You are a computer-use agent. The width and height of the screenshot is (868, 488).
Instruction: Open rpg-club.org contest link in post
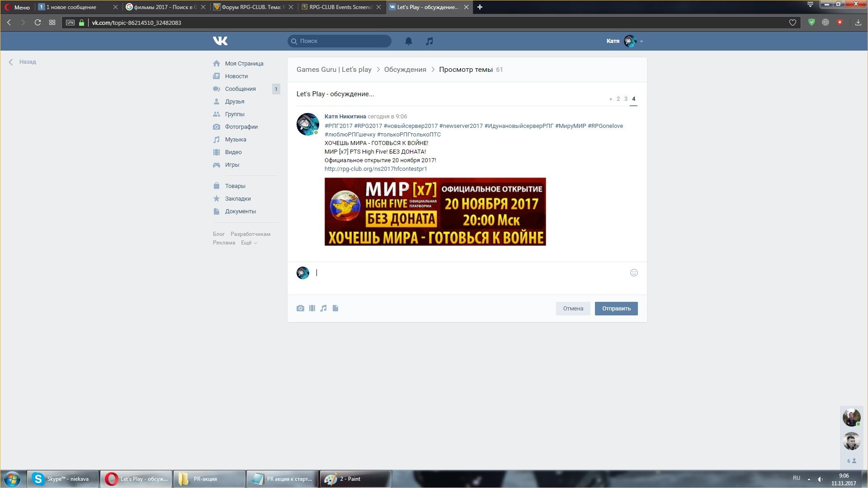[x=376, y=169]
